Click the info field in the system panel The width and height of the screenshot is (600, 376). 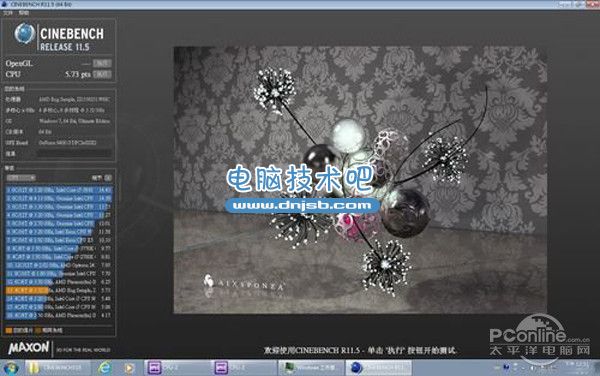[74, 153]
